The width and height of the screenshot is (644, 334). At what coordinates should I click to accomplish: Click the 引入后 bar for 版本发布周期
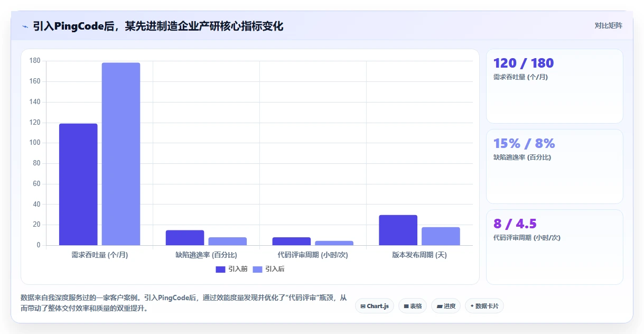coord(441,236)
